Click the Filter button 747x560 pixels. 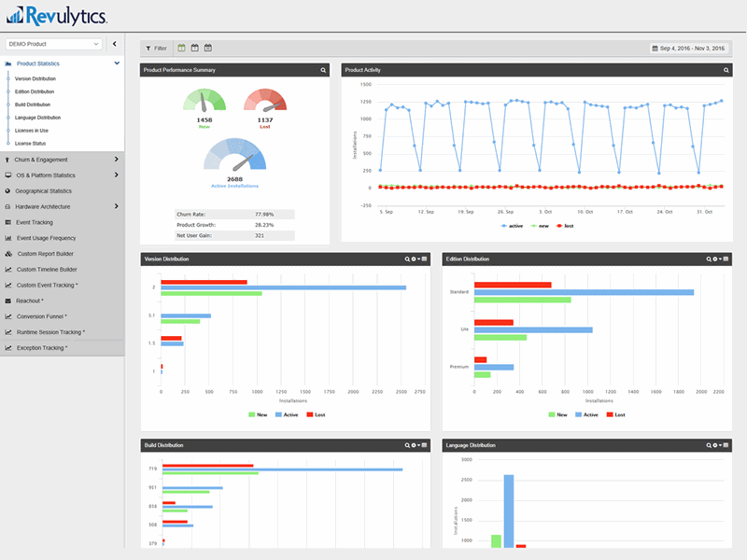(x=156, y=49)
